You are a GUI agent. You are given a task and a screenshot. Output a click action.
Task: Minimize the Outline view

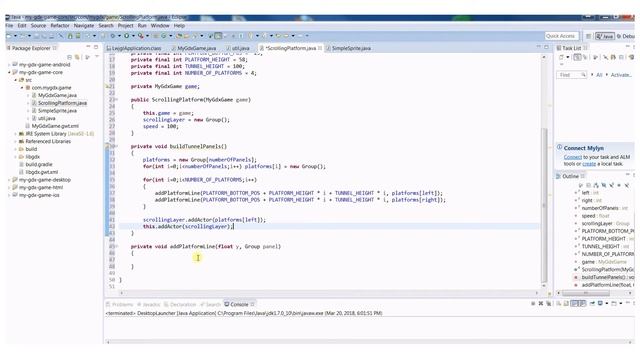coord(627,175)
